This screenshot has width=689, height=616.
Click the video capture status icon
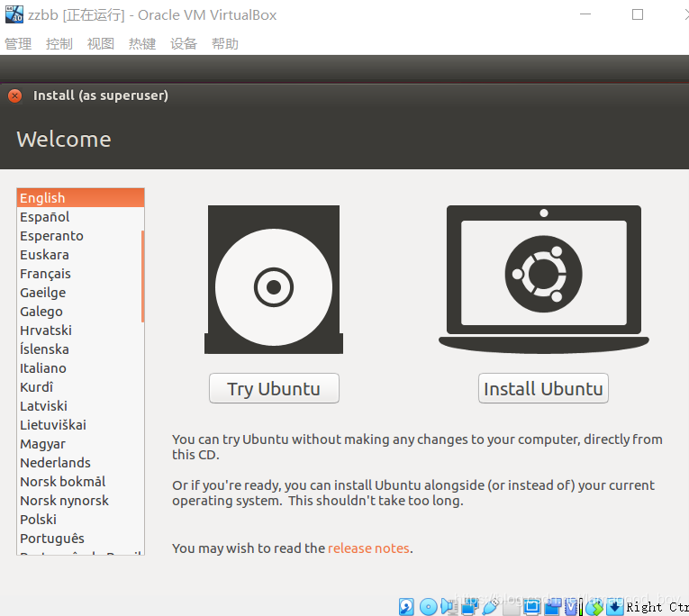[x=553, y=607]
